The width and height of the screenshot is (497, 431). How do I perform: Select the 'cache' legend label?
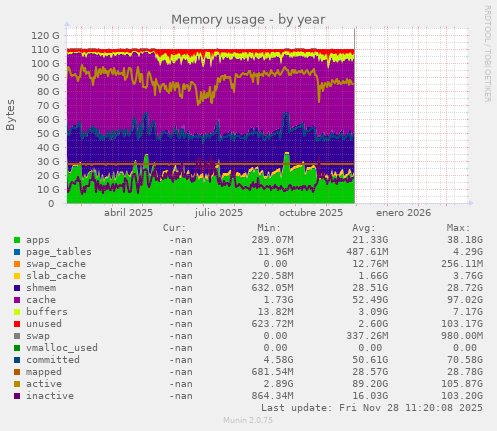click(41, 300)
